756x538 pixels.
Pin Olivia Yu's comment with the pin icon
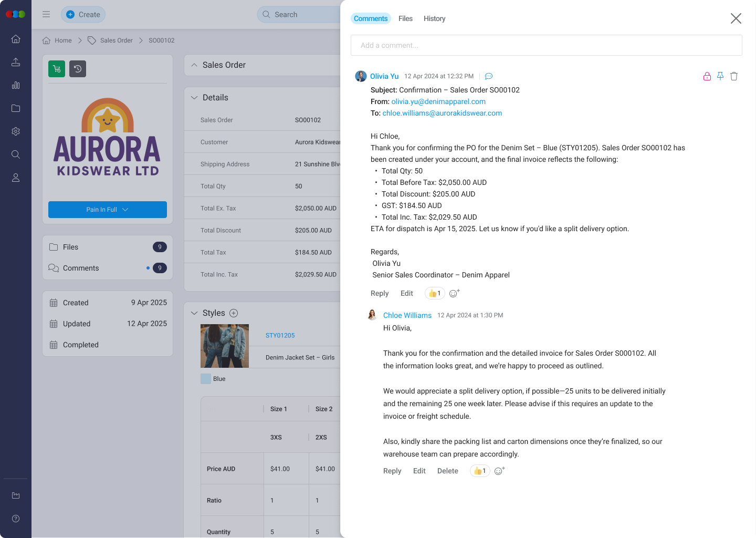point(720,76)
